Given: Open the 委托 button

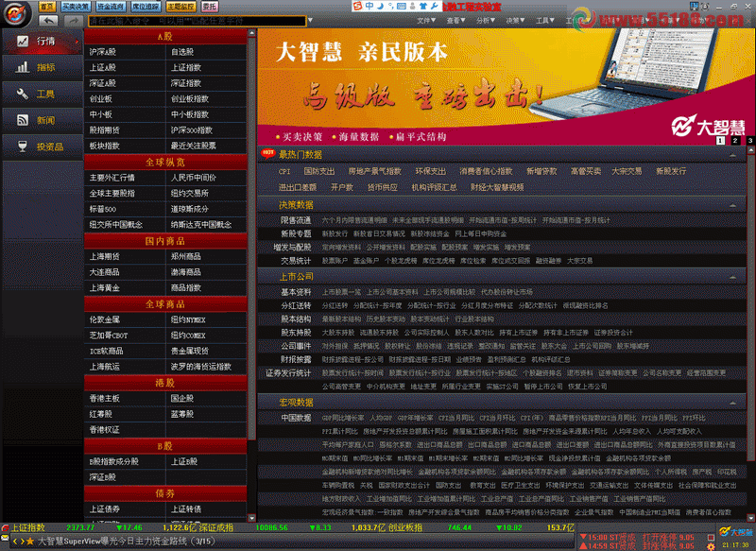Looking at the screenshot, I should [x=210, y=7].
